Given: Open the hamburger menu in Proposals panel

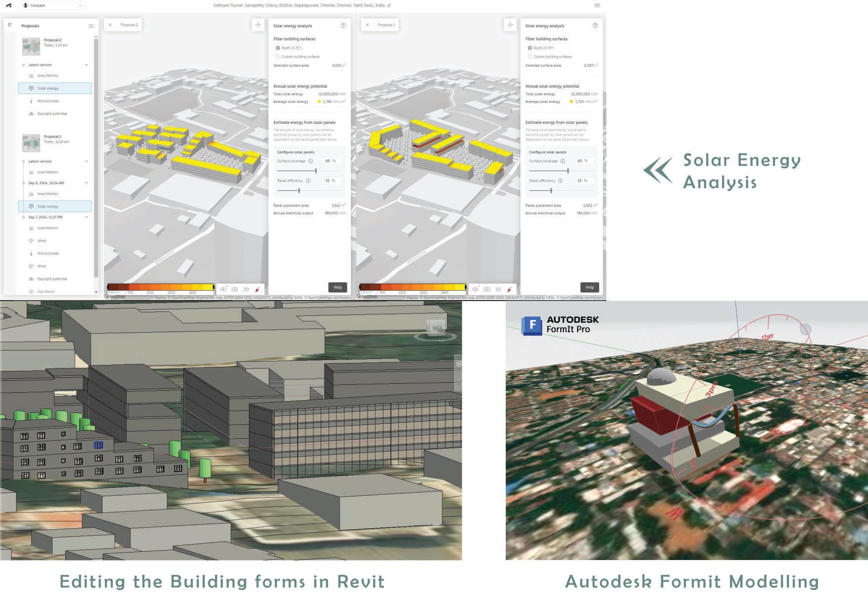Looking at the screenshot, I should [9, 25].
